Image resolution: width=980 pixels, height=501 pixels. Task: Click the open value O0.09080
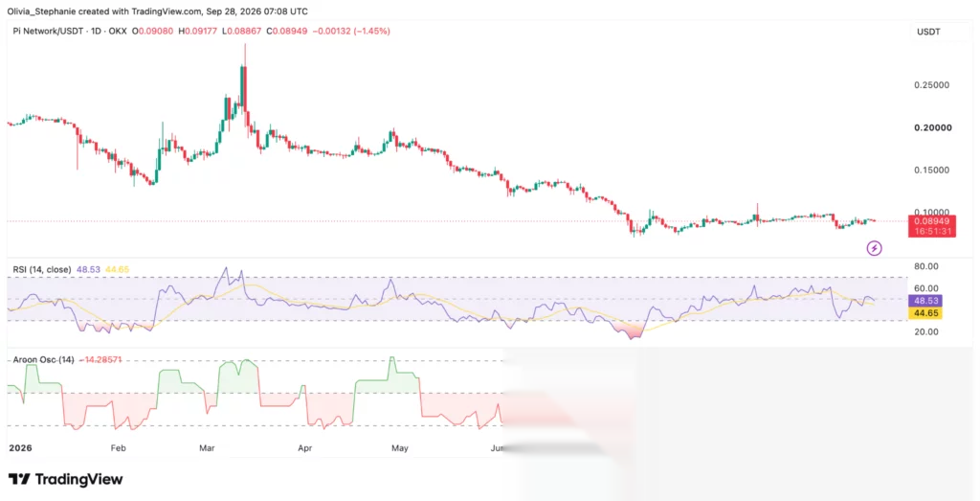[x=152, y=31]
